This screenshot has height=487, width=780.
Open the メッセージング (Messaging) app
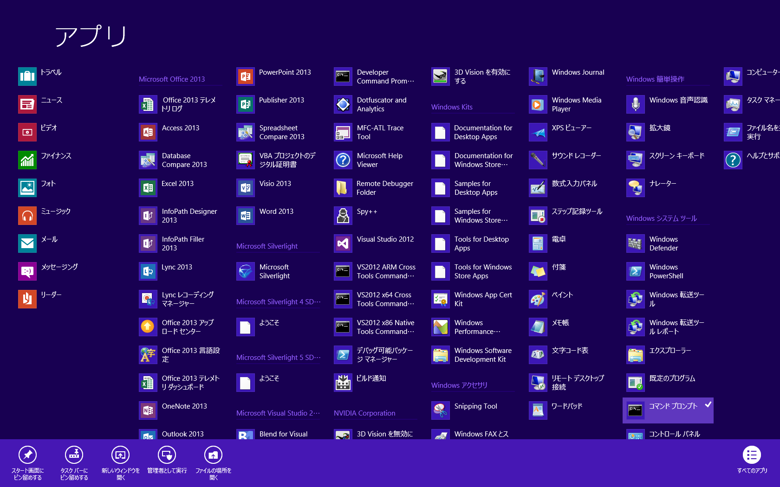(x=48, y=272)
